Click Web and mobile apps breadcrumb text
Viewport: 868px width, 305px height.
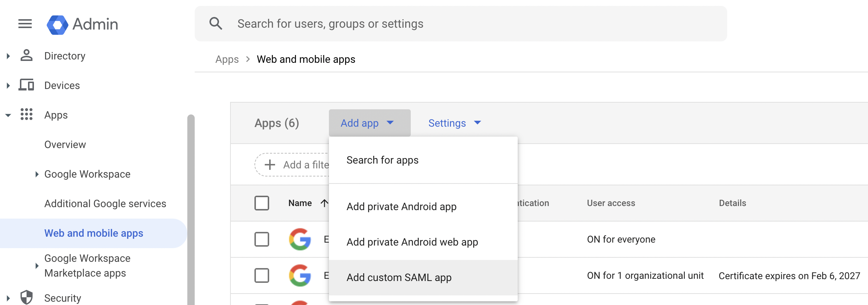tap(306, 59)
